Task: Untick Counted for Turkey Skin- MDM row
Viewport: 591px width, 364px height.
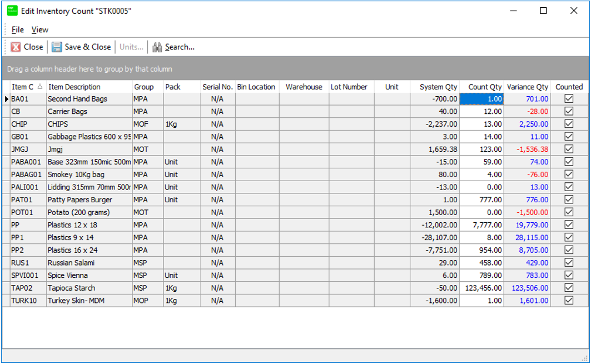Action: coord(569,301)
